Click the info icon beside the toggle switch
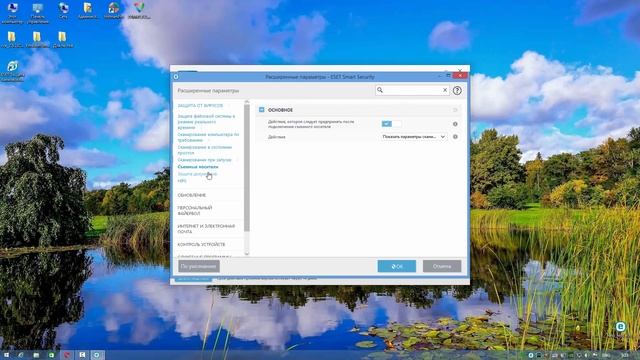 (455, 124)
